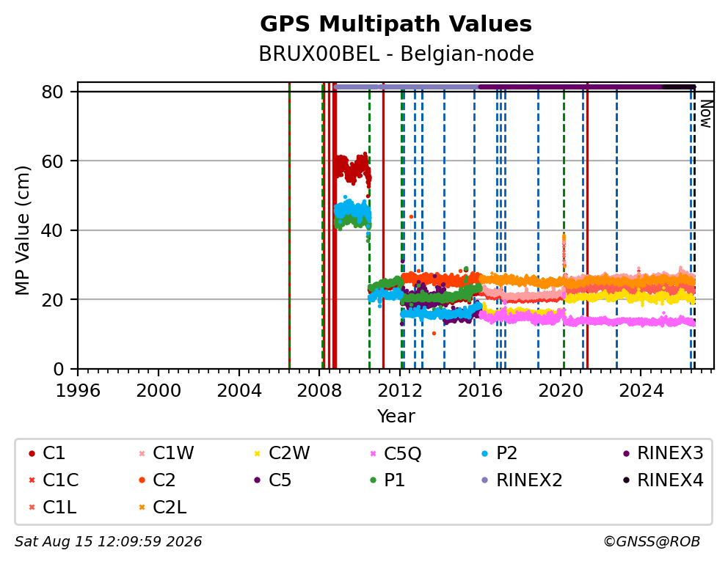
Task: Click the GPS Multipath Values title
Action: pyautogui.click(x=396, y=24)
